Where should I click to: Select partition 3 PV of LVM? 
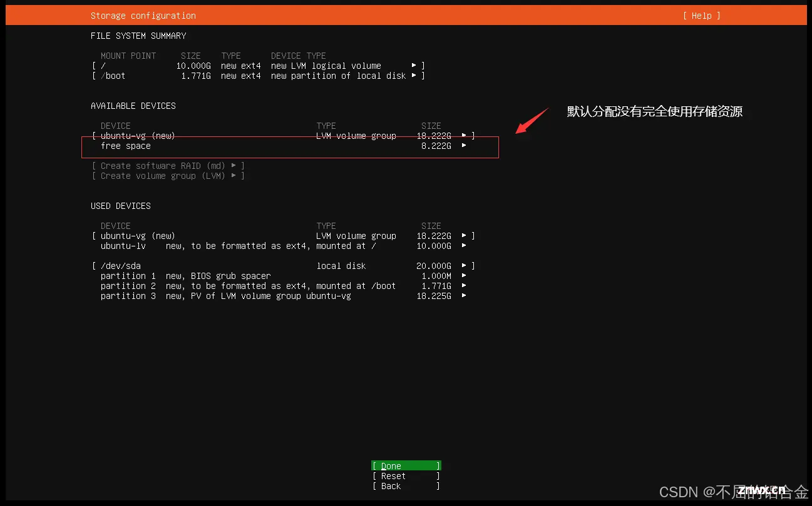coord(283,296)
